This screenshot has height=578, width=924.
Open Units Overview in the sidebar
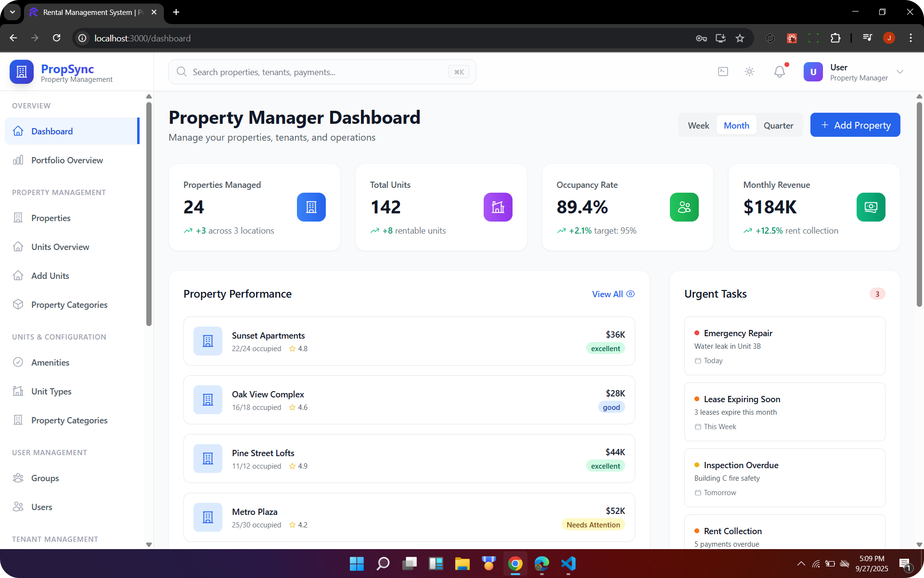pos(72,247)
